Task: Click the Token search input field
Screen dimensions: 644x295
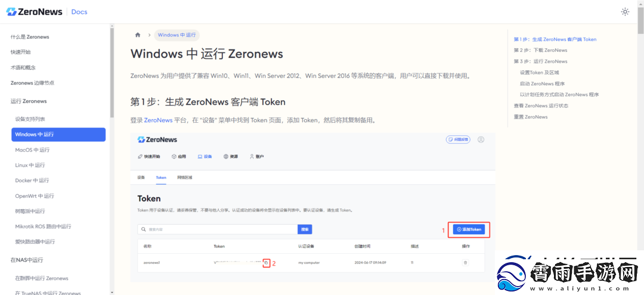Action: point(217,229)
